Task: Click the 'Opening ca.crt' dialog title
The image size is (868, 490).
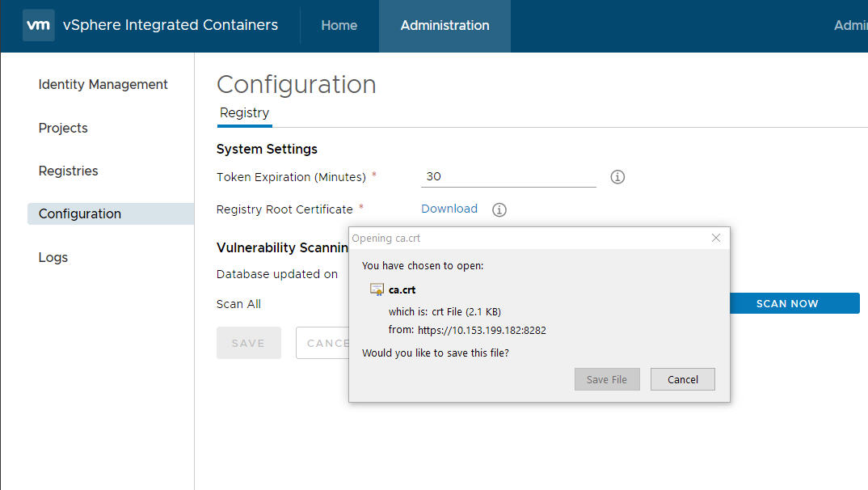Action: (386, 238)
